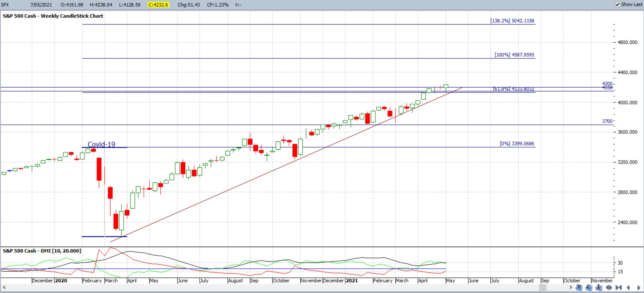Click the 7/05/2021 date field

tap(41, 5)
